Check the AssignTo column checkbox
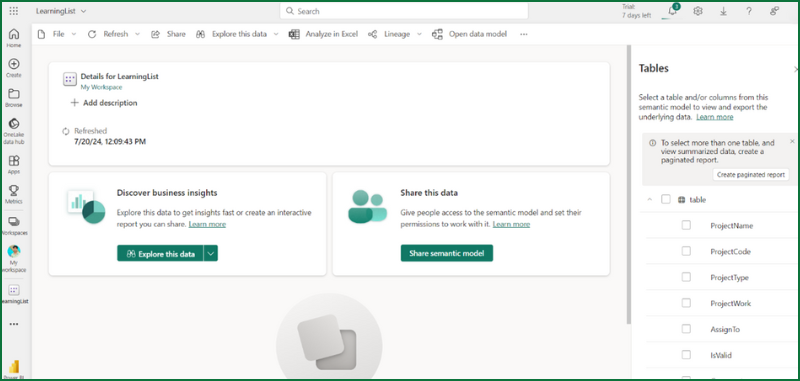This screenshot has width=800, height=381. click(686, 329)
